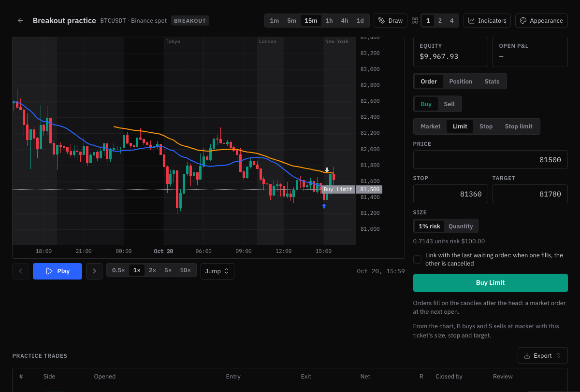Image resolution: width=580 pixels, height=392 pixels.
Task: Open Appearance settings
Action: 541,21
